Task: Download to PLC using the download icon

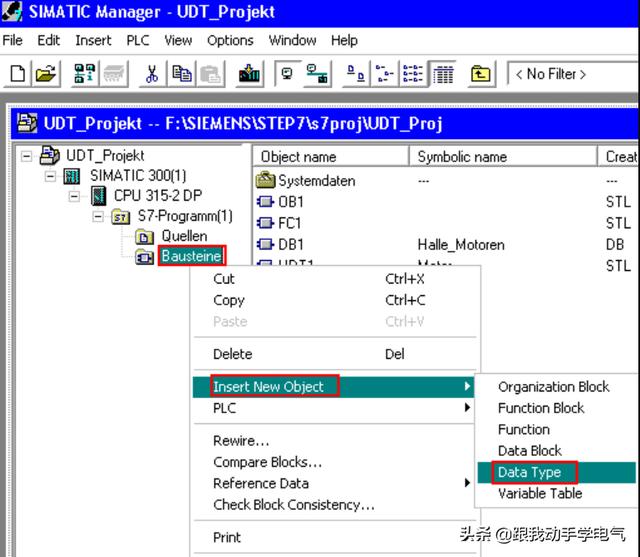Action: (249, 74)
